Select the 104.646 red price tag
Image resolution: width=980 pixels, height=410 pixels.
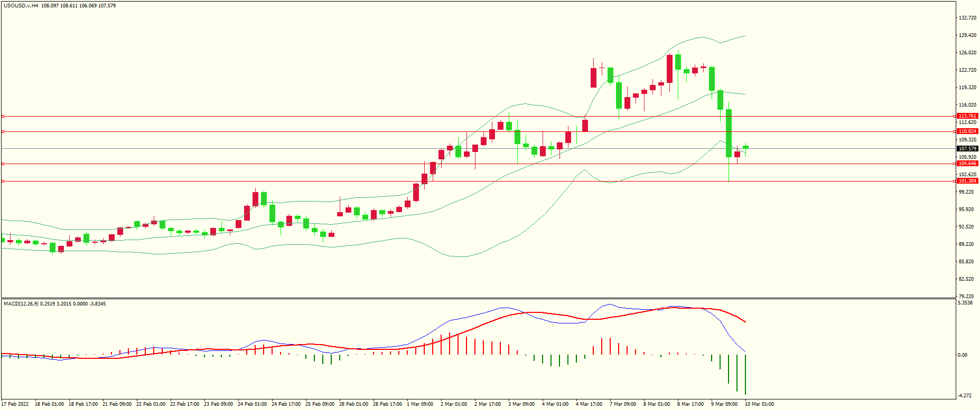(967, 164)
